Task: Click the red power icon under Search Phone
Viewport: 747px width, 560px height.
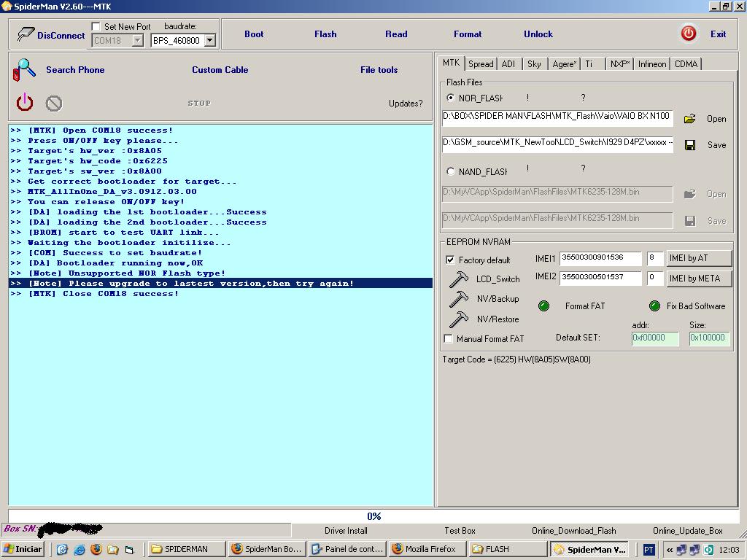Action: [x=25, y=102]
